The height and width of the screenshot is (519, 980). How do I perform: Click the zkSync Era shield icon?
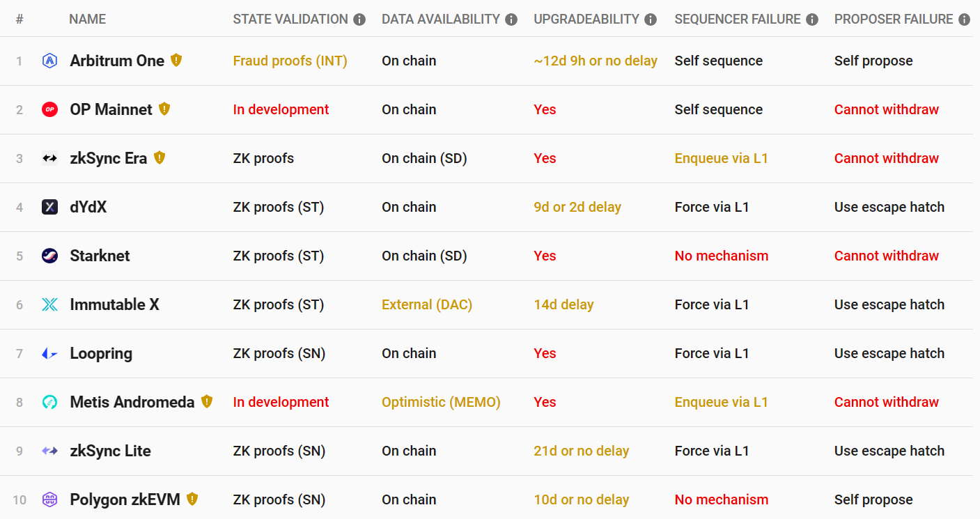[x=160, y=157]
